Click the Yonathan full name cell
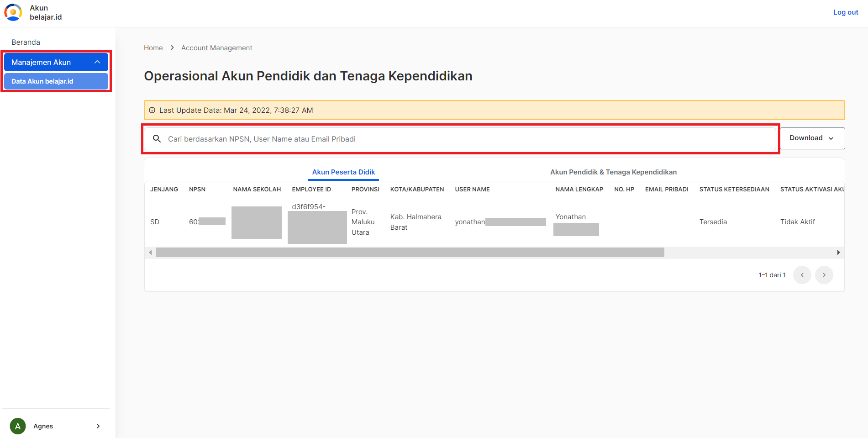The width and height of the screenshot is (868, 438). (570, 217)
